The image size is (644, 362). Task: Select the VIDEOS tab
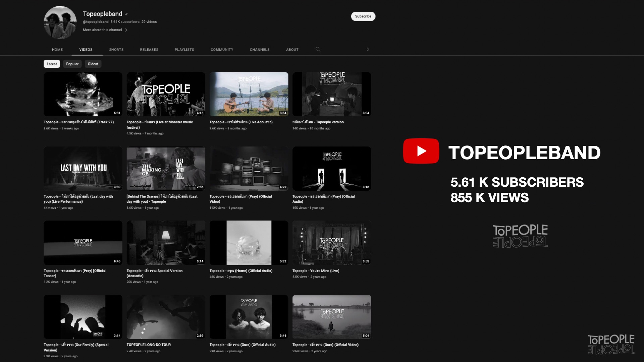(x=86, y=50)
